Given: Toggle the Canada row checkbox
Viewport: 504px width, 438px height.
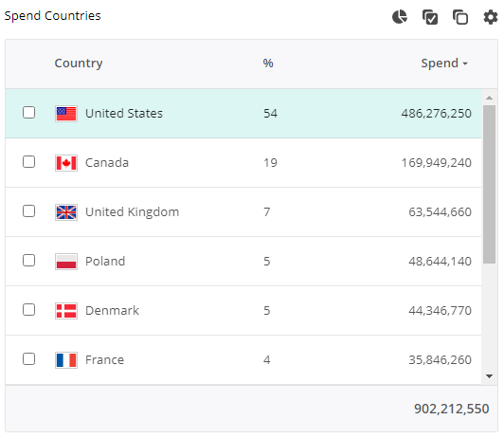Looking at the screenshot, I should click(29, 162).
